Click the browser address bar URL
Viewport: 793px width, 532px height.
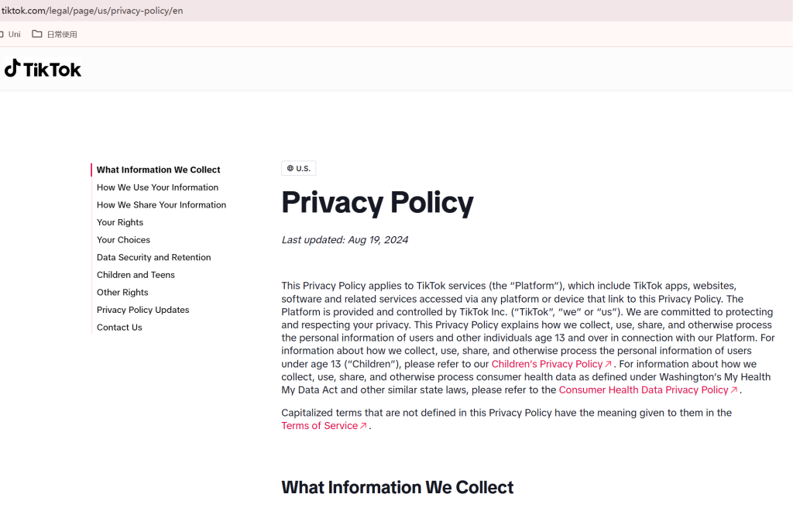tap(92, 11)
